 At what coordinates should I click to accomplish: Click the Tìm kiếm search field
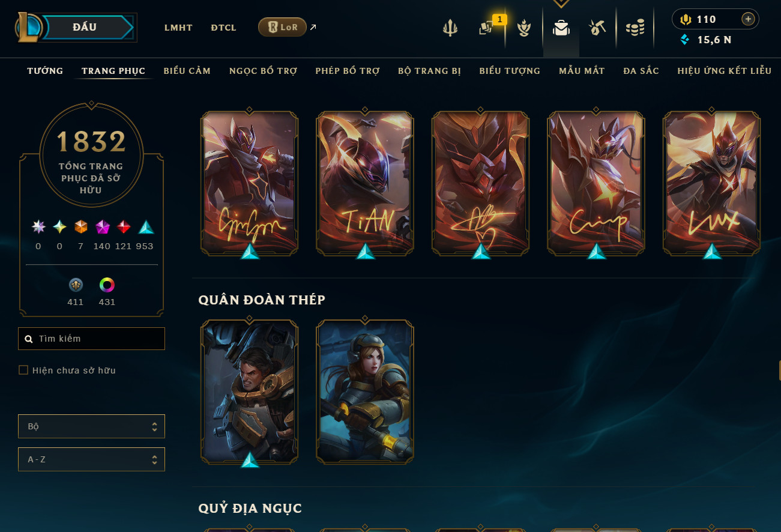pyautogui.click(x=91, y=339)
